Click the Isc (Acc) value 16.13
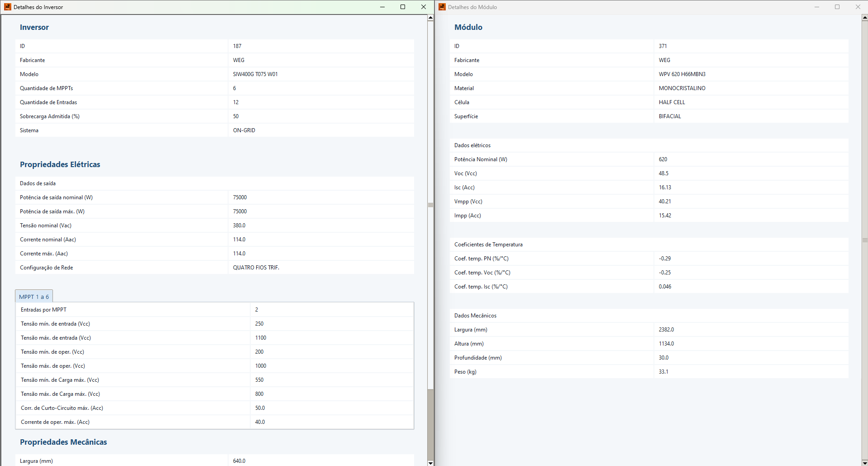This screenshot has width=868, height=466. click(x=665, y=187)
